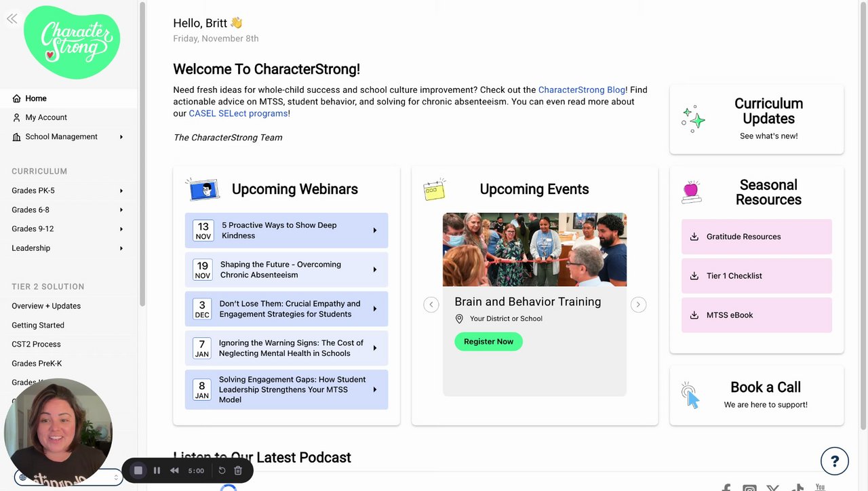The height and width of the screenshot is (491, 868).
Task: Delete the recording with the trash icon
Action: point(238,471)
